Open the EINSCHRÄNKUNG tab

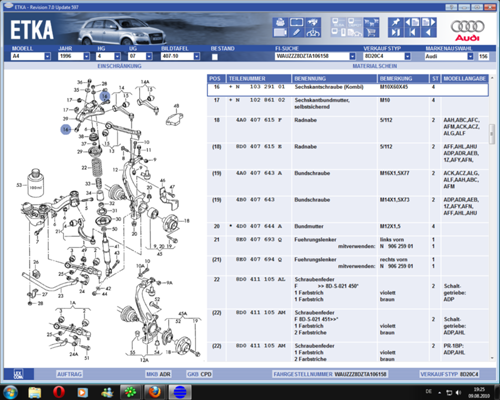point(119,66)
